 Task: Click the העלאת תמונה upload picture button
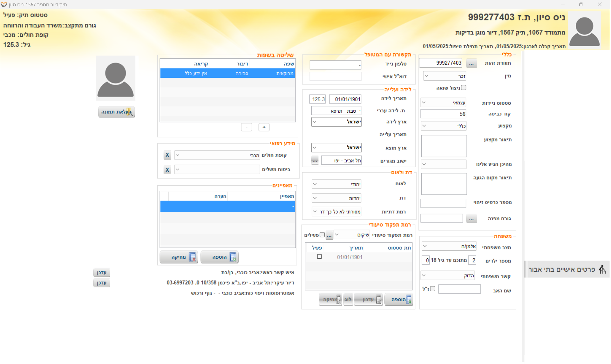pos(116,112)
